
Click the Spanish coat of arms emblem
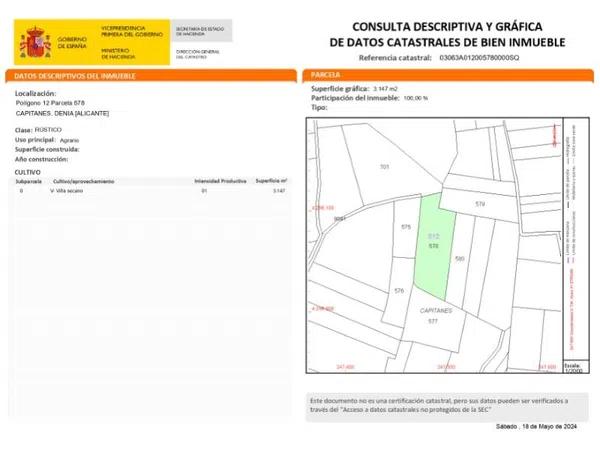coord(36,42)
